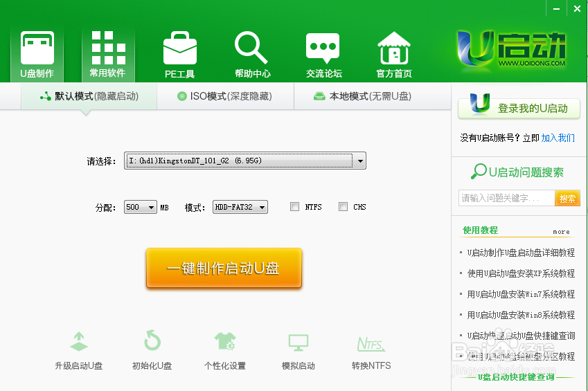Click the U启动问题搜索 heading text
This screenshot has width=588, height=391.
click(x=526, y=172)
